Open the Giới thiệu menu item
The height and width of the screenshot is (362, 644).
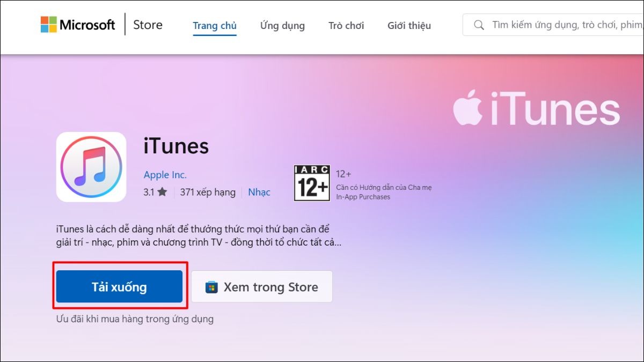(409, 25)
